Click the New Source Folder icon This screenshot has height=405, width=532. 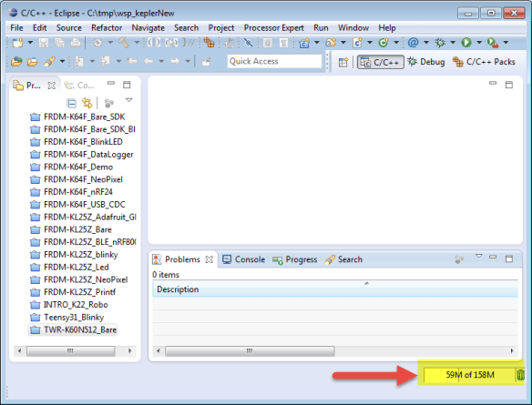331,43
